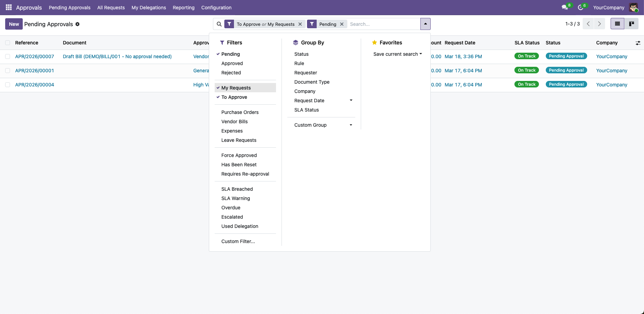Image resolution: width=644 pixels, height=314 pixels.
Task: Go to All Requests
Action: [111, 7]
